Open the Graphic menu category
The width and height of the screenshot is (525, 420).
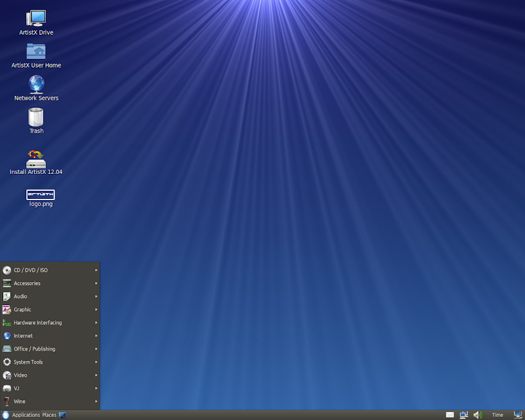(x=51, y=310)
